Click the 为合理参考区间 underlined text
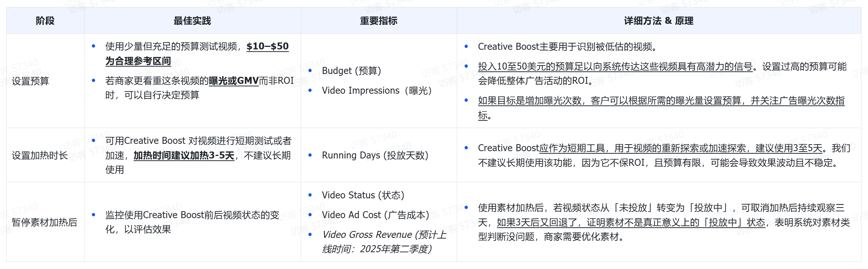Screen dimensions: 868x269 (x=138, y=61)
